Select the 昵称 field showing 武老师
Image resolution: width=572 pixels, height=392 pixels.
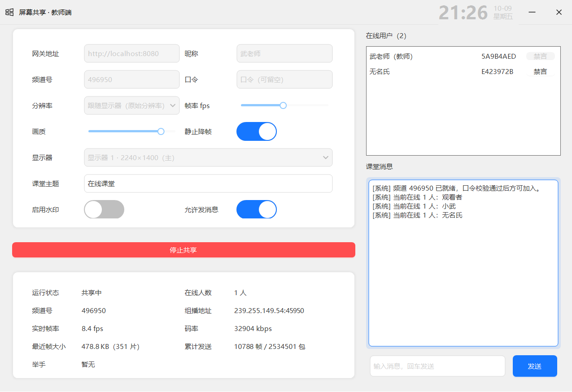[x=284, y=53]
